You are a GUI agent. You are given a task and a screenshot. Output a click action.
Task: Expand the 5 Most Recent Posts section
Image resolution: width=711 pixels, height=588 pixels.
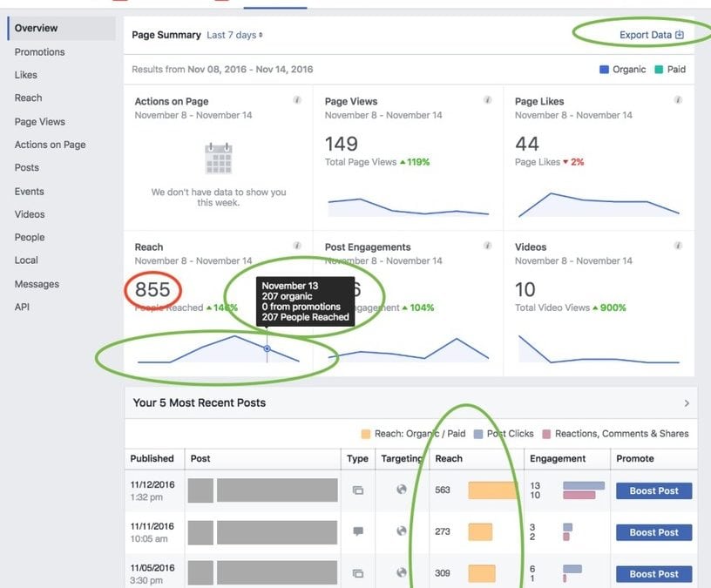686,402
